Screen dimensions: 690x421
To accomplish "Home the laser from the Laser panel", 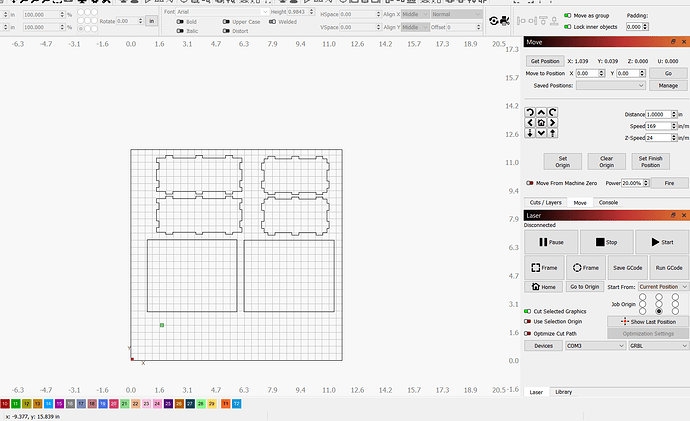I will [543, 287].
